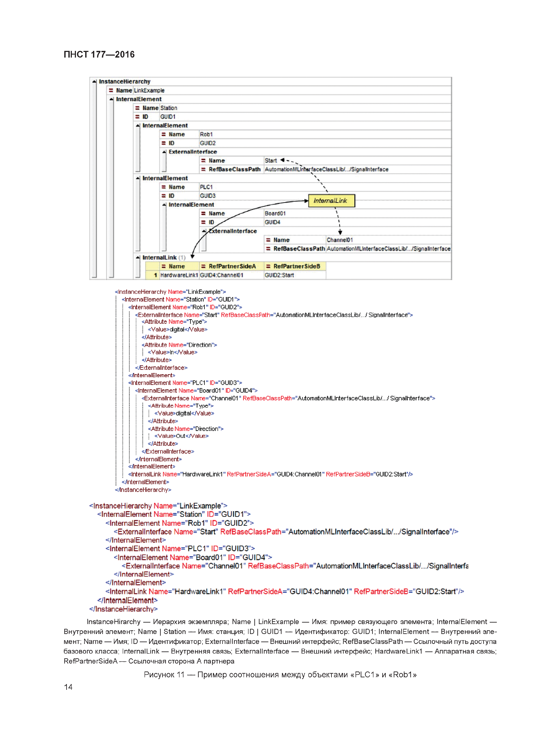Click the figure caption Рисунок 11
Image resolution: width=535 pixels, height=756 pixels.
pos(280,675)
